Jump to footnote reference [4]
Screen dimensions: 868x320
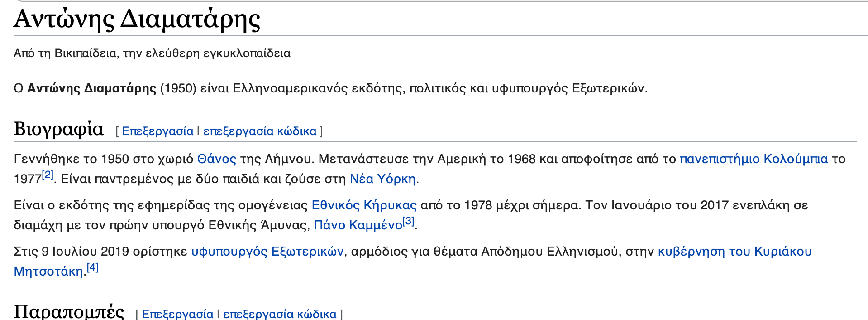pyautogui.click(x=92, y=267)
